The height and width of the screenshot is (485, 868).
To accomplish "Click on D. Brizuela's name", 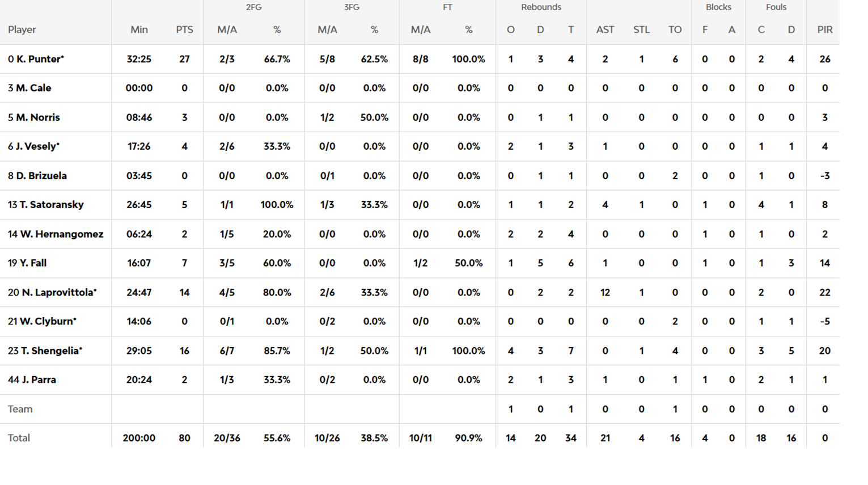I will coord(41,176).
